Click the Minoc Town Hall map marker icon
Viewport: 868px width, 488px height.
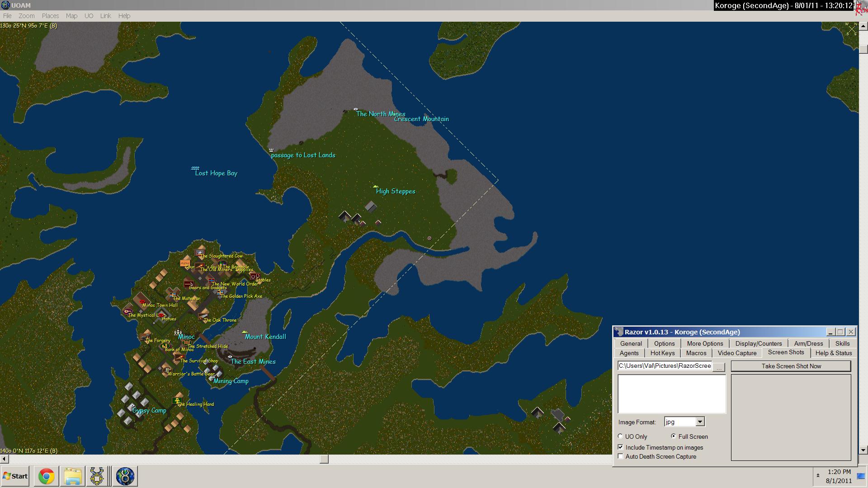143,301
